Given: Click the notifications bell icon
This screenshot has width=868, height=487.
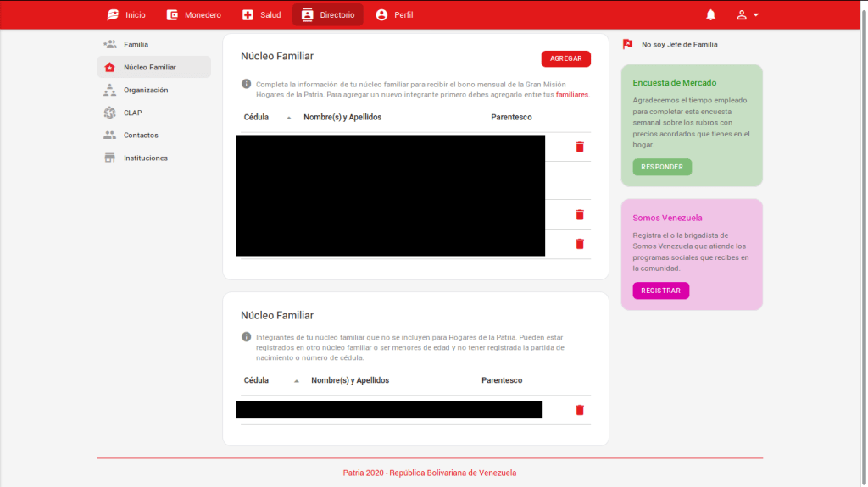Looking at the screenshot, I should 710,14.
